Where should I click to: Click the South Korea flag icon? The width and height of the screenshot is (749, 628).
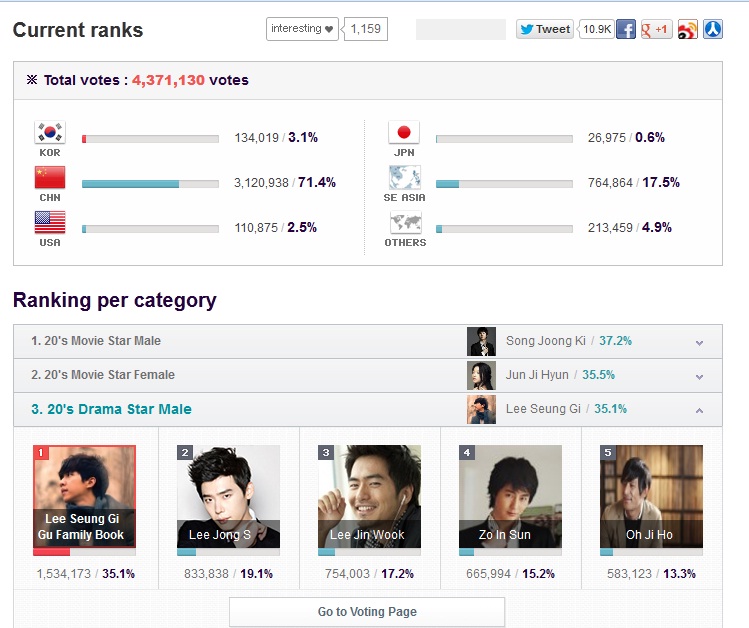50,132
